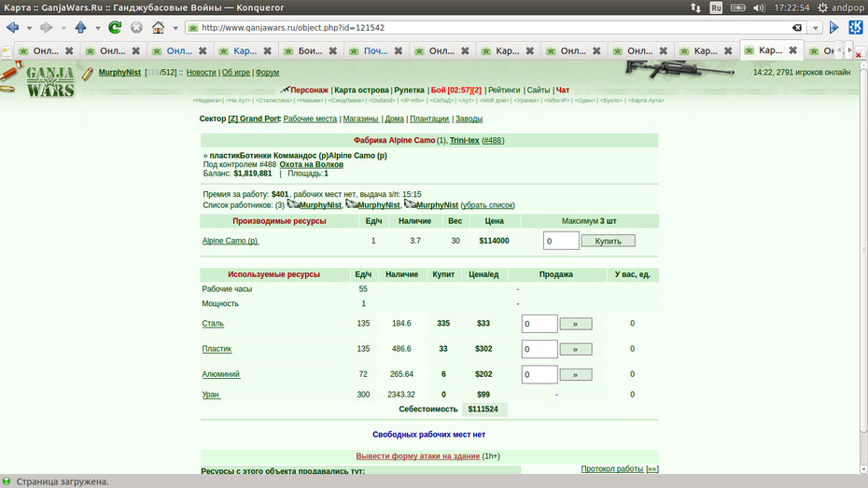Open the Магазины link in sector menu

point(360,119)
